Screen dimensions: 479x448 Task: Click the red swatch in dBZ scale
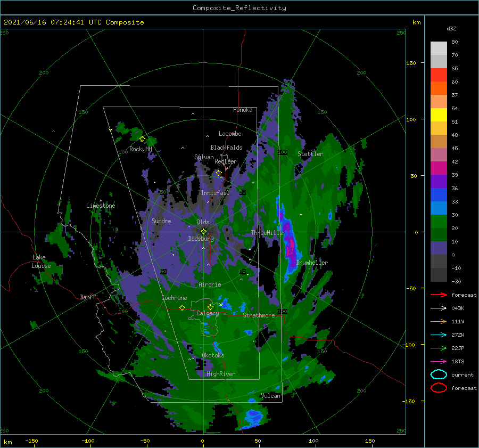pyautogui.click(x=439, y=75)
